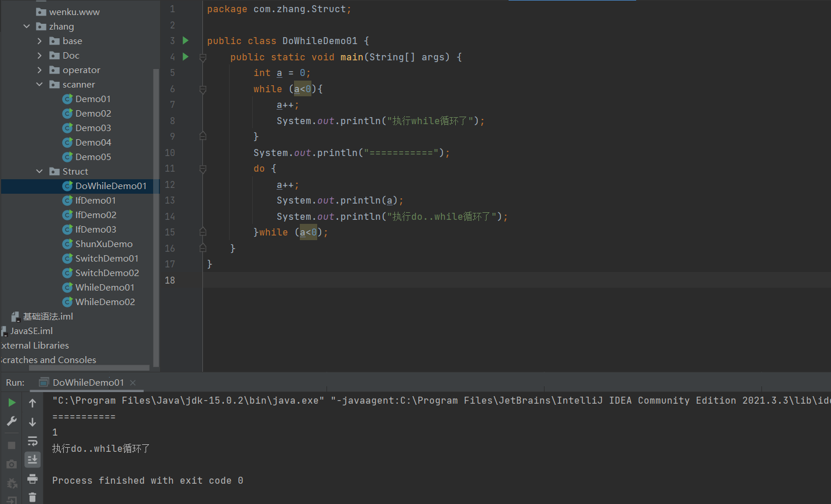Click the "执行do..while循环了" console output line

[x=101, y=449]
